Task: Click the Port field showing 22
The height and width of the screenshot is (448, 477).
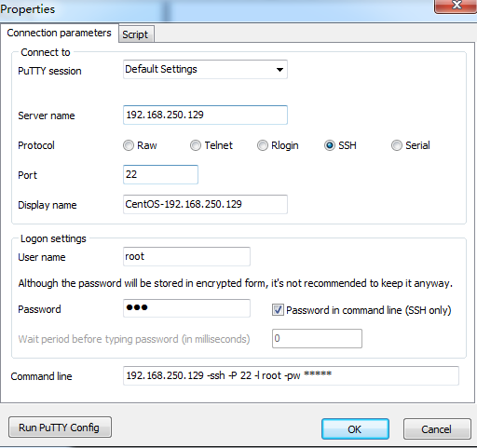Action: click(160, 174)
